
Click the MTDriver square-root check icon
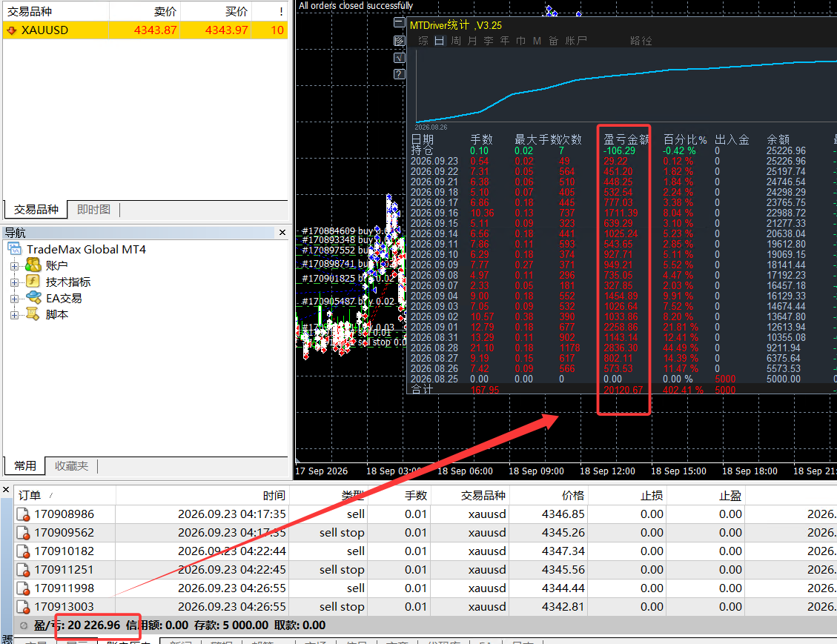point(400,58)
